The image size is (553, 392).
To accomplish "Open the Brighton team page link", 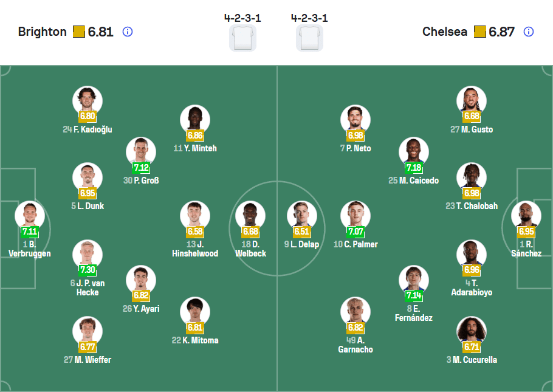I will pos(43,32).
